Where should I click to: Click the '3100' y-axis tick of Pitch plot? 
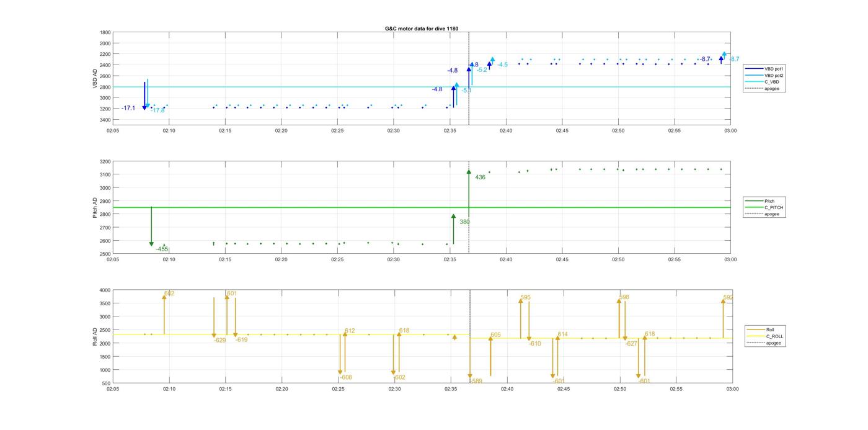105,175
